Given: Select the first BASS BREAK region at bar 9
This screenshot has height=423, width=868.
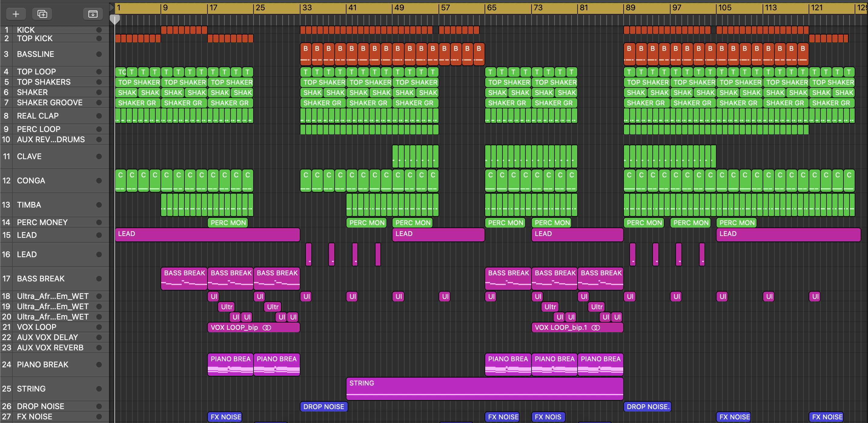Looking at the screenshot, I should (184, 279).
